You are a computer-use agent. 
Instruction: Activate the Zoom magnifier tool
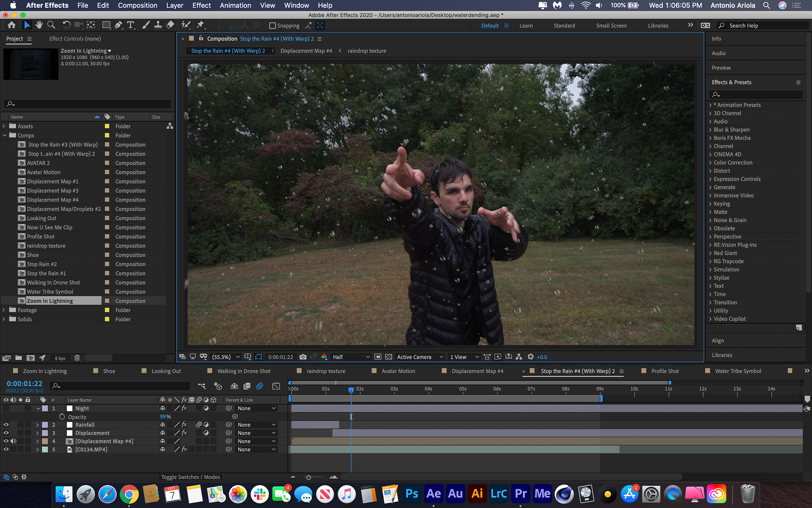pos(51,25)
